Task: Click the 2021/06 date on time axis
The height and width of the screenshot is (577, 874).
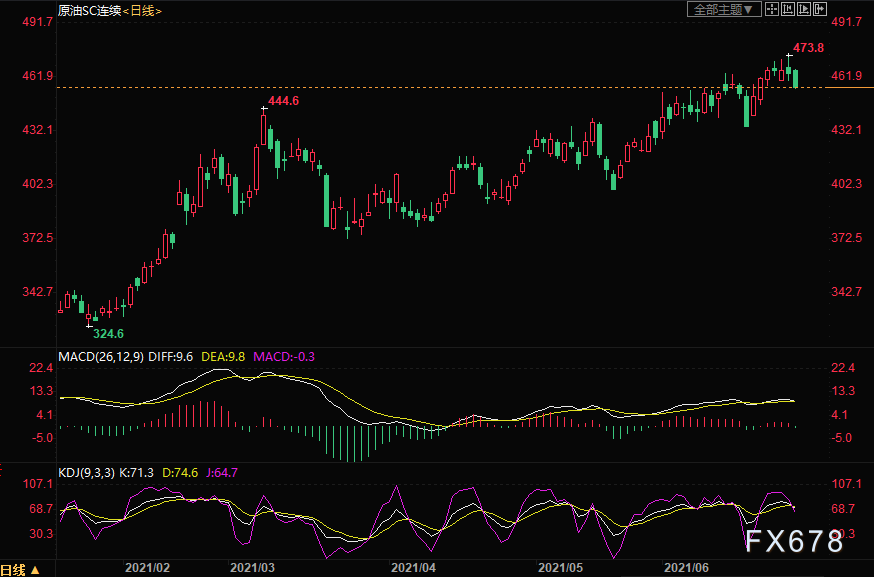Action: 687,567
